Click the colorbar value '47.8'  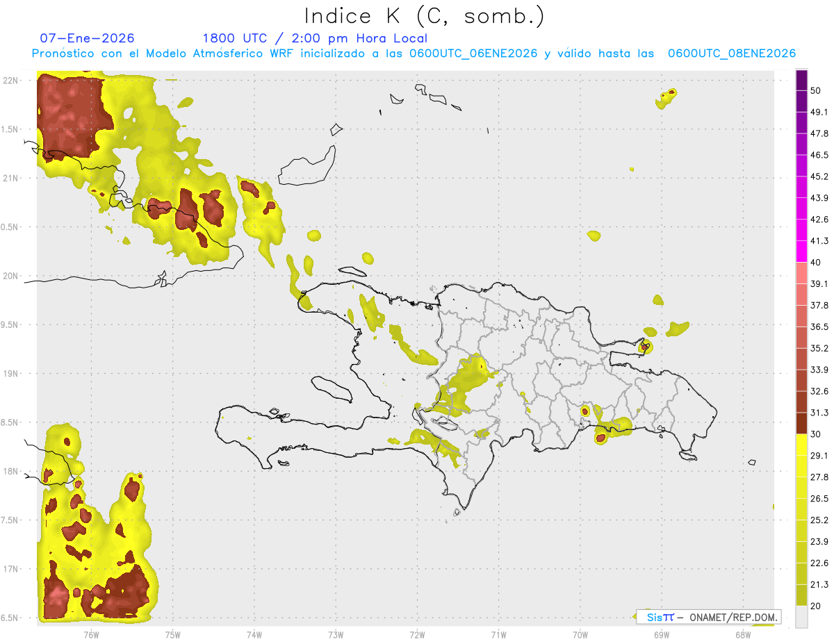(819, 133)
